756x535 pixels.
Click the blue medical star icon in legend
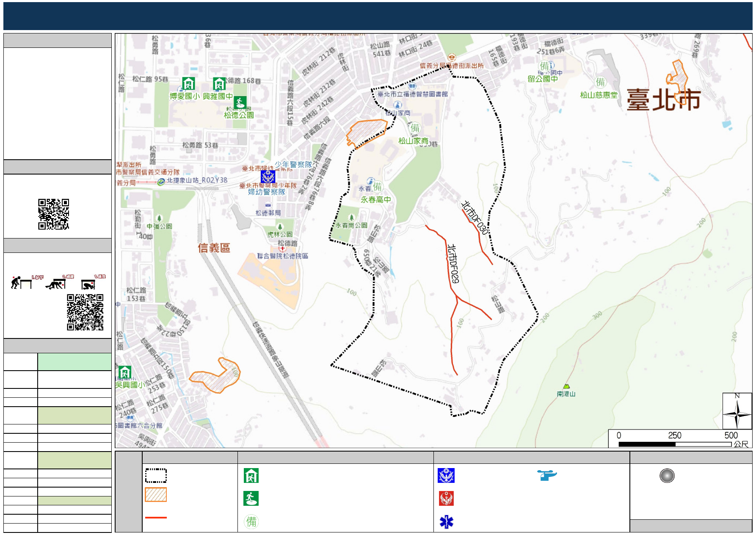(446, 522)
